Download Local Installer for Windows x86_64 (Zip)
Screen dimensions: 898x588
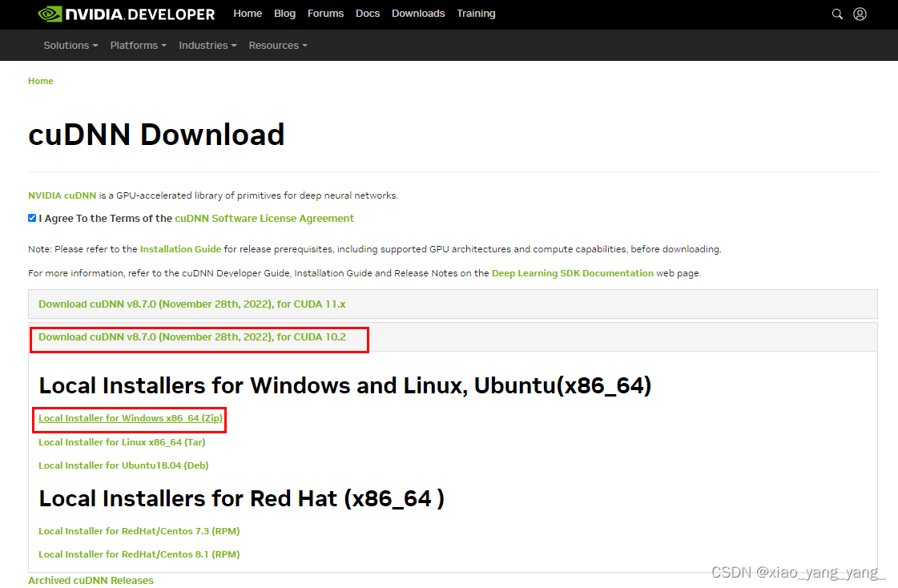pos(131,418)
